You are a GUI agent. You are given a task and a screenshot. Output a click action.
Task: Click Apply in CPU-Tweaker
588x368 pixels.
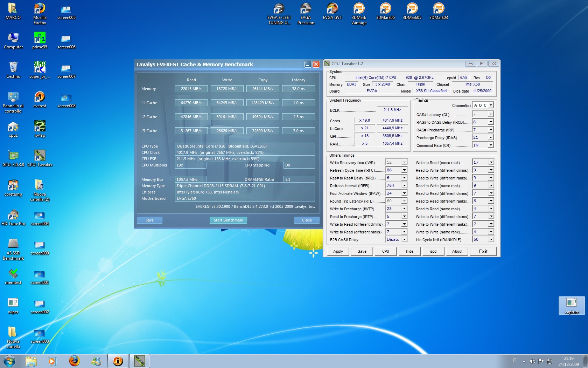[338, 251]
